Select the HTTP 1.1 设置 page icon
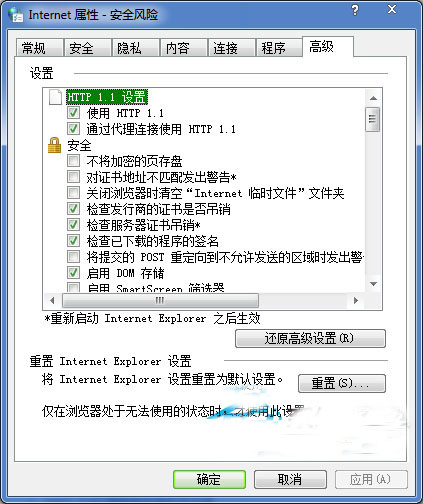This screenshot has width=423, height=504. click(x=55, y=97)
